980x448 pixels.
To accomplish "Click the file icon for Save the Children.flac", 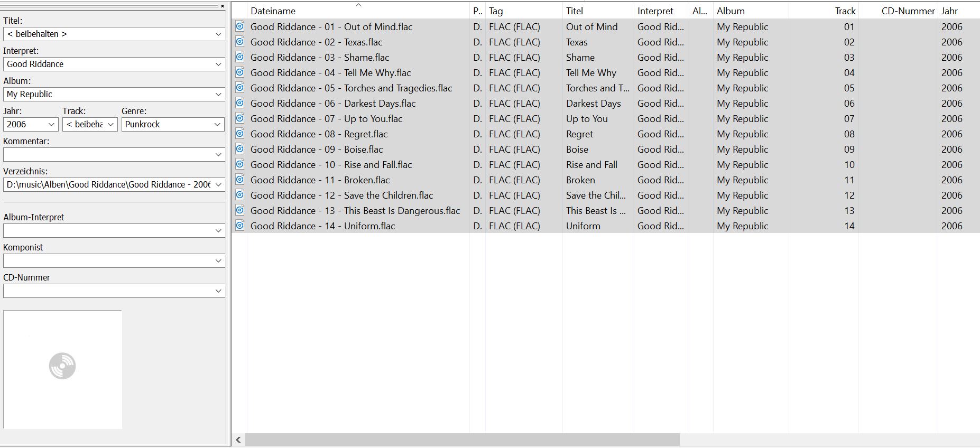I will click(239, 195).
